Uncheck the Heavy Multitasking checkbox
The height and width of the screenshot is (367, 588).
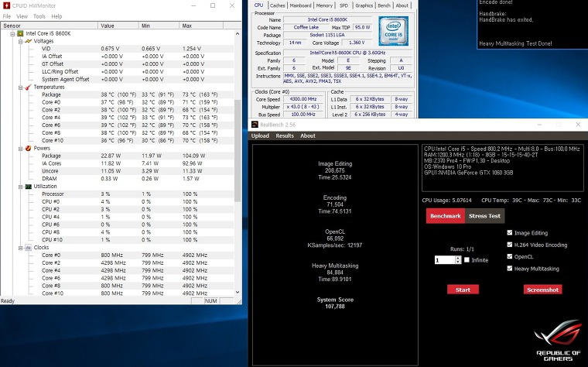pyautogui.click(x=509, y=269)
